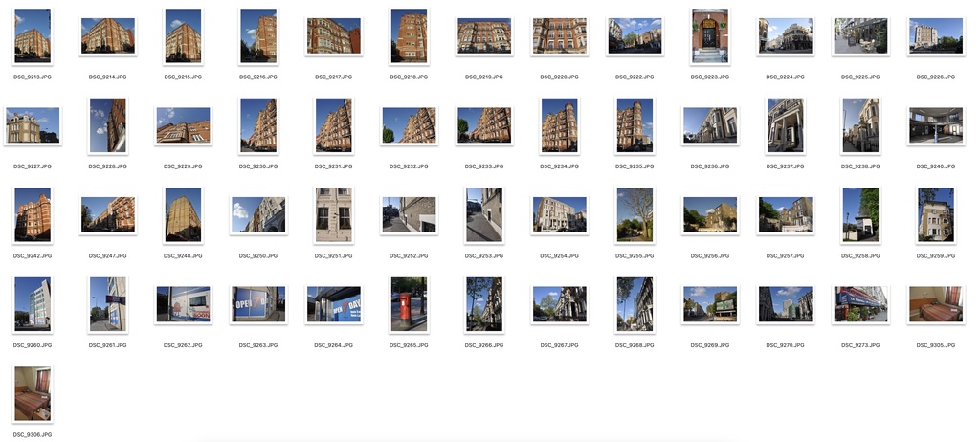Pick the DSC_9263.JPG open sign photo
The height and width of the screenshot is (442, 980).
click(x=258, y=304)
